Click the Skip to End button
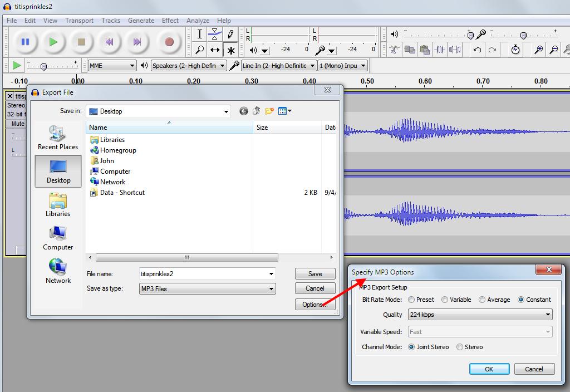The width and height of the screenshot is (570, 392). tap(137, 42)
